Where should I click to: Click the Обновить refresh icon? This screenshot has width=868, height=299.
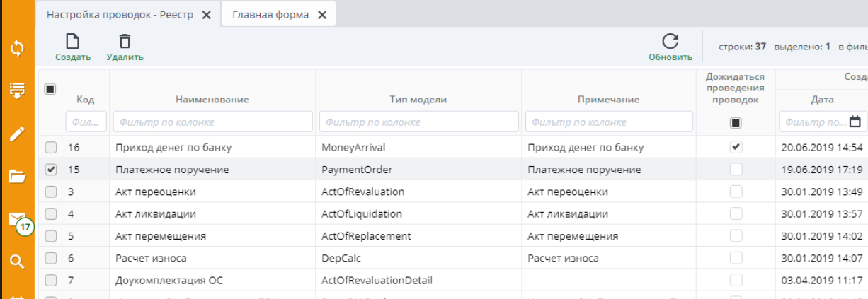click(x=670, y=42)
